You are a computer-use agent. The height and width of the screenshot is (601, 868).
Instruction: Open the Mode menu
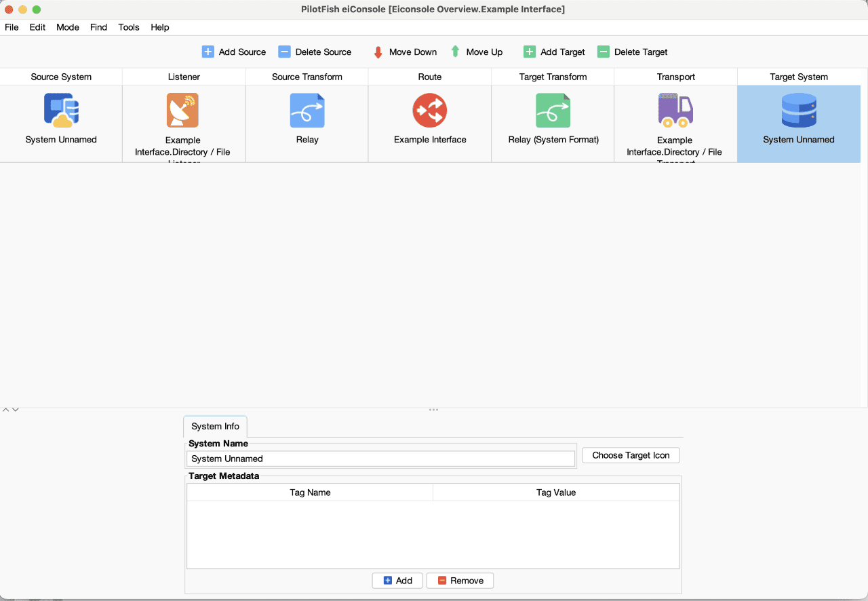[68, 27]
